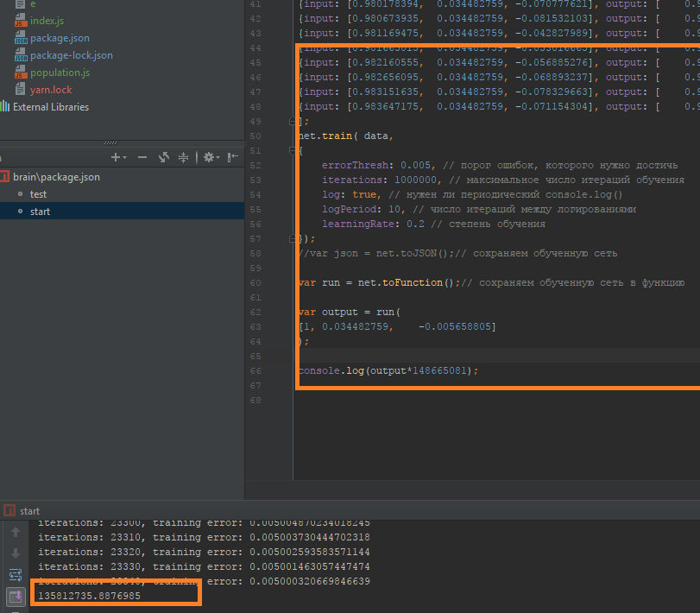Toggle soft-wrap in run console
This screenshot has height=613, width=700.
pos(16,575)
